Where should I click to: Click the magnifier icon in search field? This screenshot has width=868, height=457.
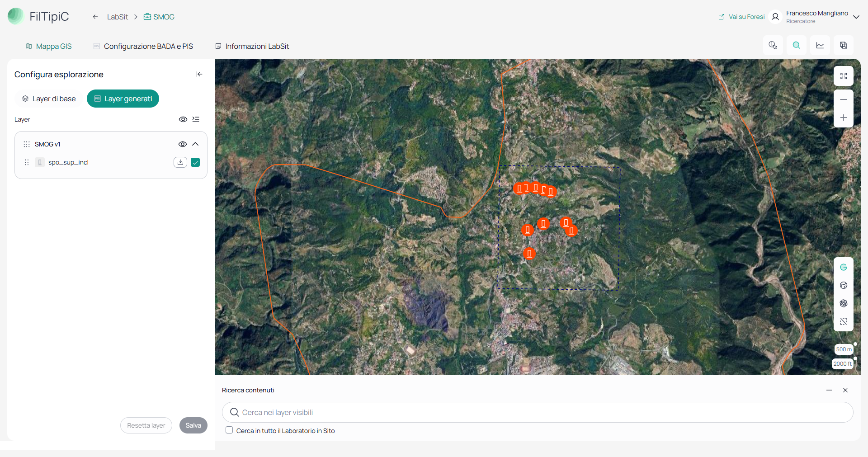coord(235,412)
